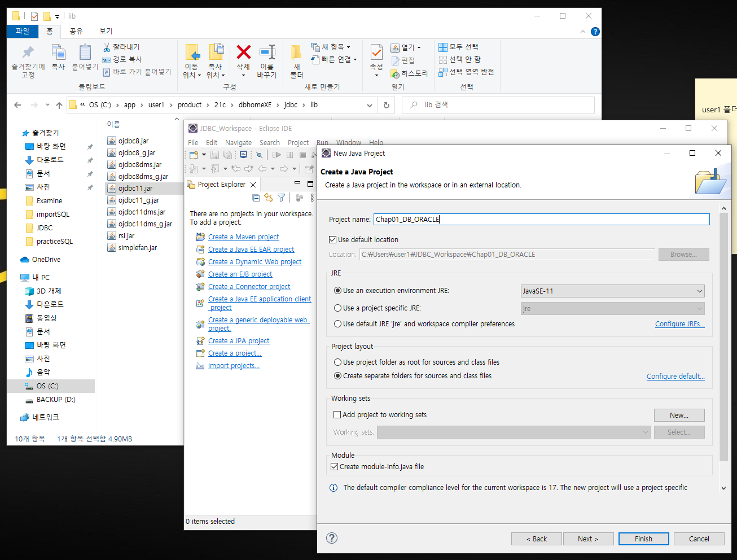Click History (히스토리) icon in ribbon
The width and height of the screenshot is (737, 560).
click(x=395, y=74)
